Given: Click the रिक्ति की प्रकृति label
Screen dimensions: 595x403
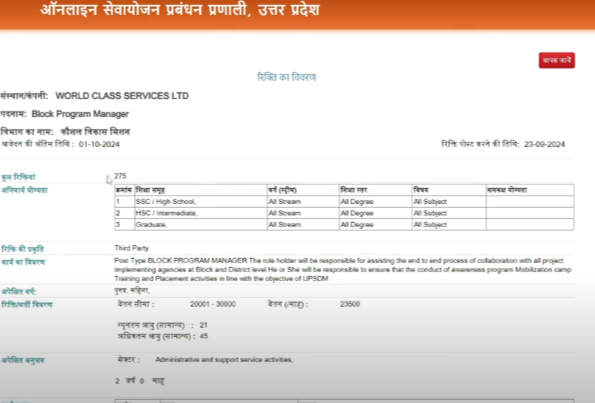Looking at the screenshot, I should pos(23,249).
